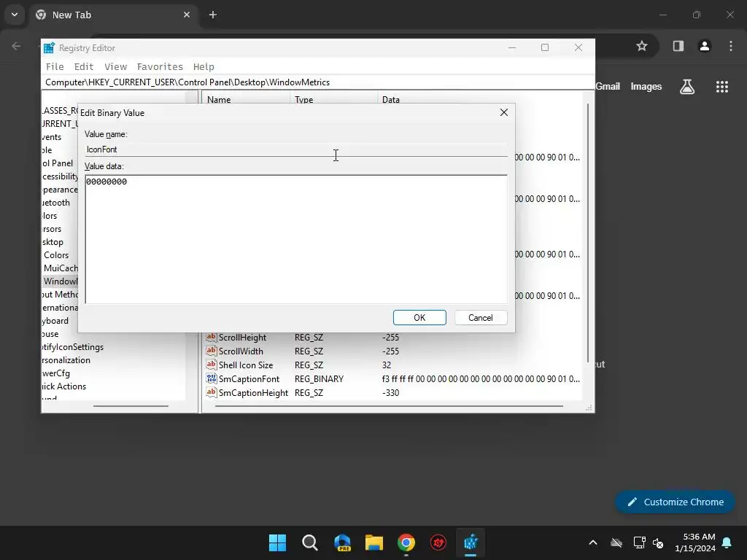Click the SmCaptionHeight value name
This screenshot has width=747, height=560.
253,392
